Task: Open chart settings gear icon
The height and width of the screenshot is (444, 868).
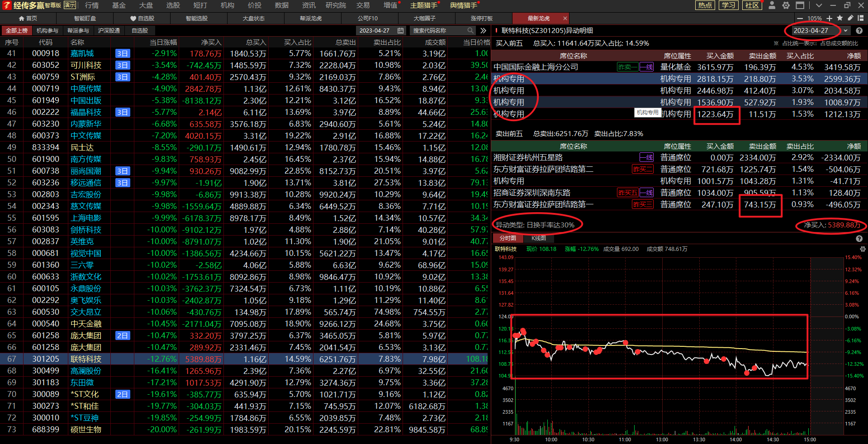Action: [x=863, y=249]
